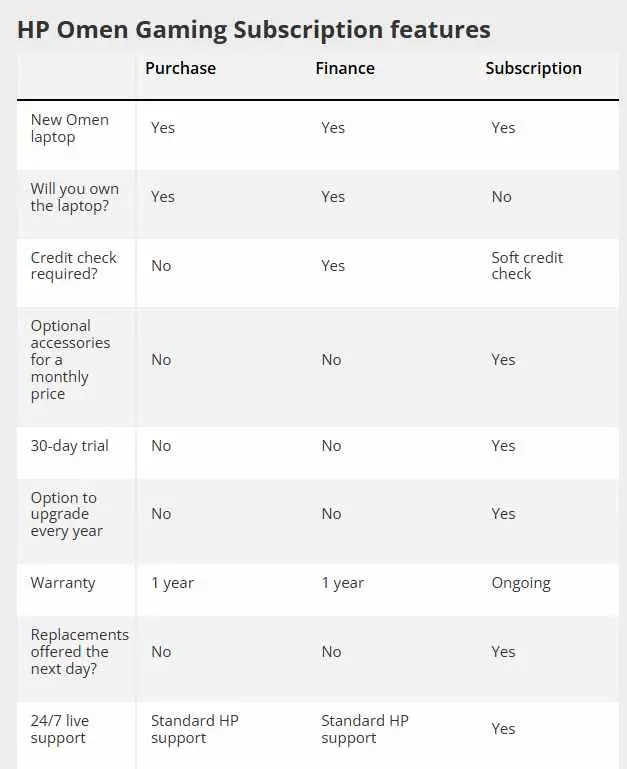This screenshot has width=627, height=769.
Task: Click the Subscription column header
Action: 533,68
